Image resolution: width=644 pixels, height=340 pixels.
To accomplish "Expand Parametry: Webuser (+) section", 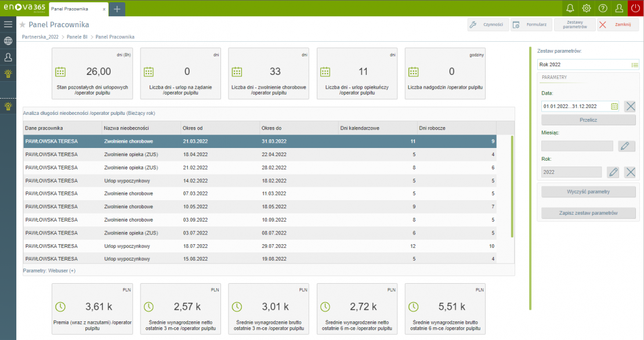I will pos(49,270).
